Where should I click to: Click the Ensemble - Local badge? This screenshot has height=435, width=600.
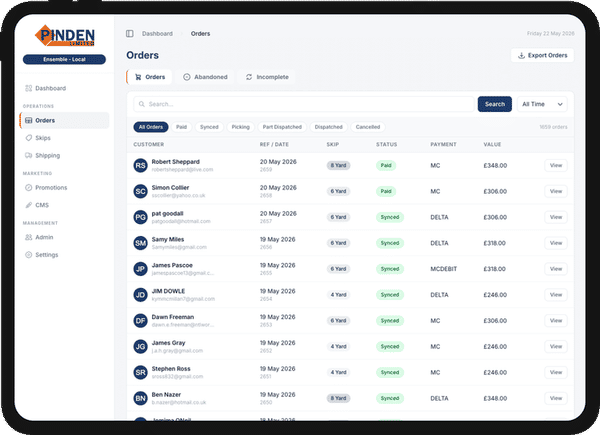pyautogui.click(x=64, y=59)
